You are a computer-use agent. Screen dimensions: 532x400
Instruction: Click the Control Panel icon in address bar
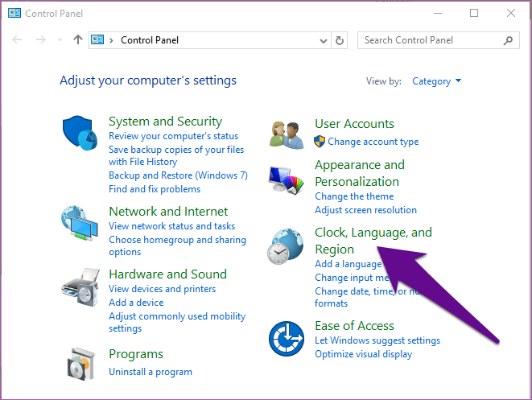coord(97,39)
